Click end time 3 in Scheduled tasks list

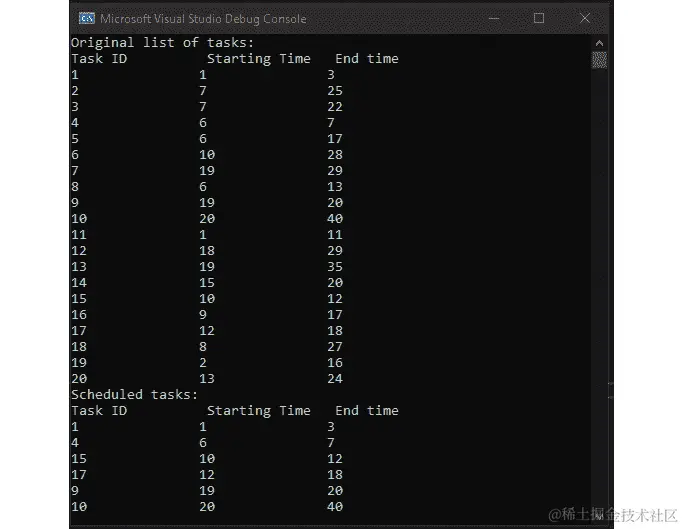(331, 427)
